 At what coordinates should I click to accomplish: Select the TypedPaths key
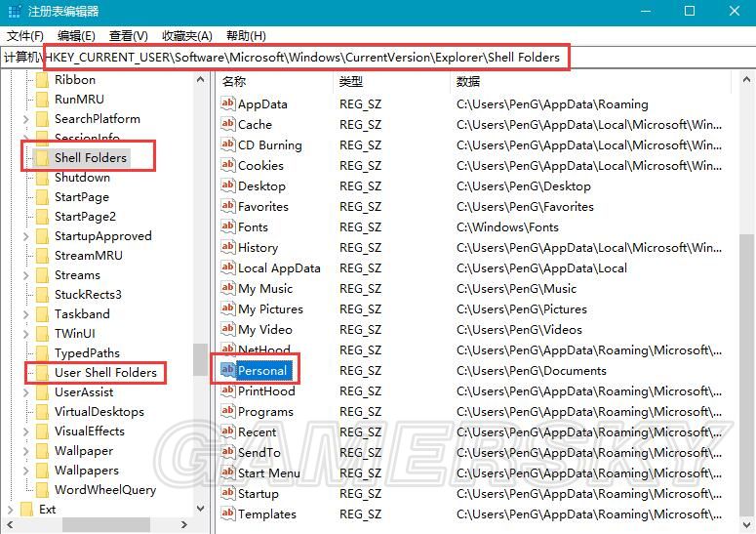click(x=87, y=353)
